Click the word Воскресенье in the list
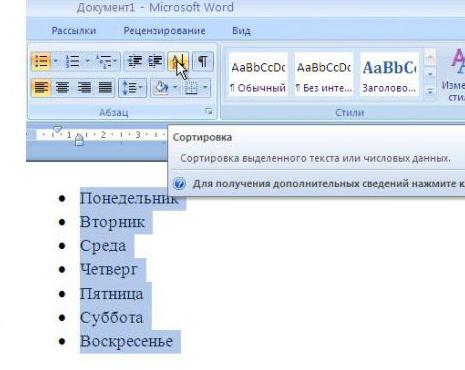465x370 pixels. click(127, 341)
